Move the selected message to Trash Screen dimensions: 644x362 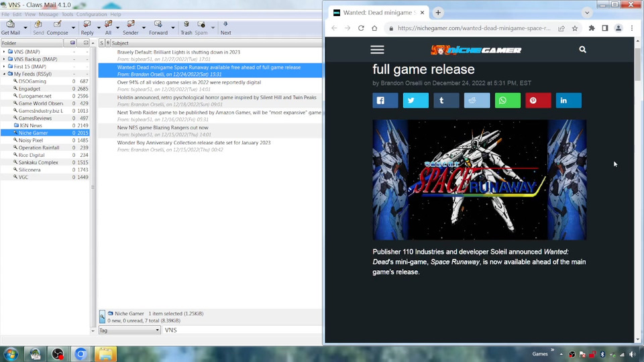click(x=186, y=28)
